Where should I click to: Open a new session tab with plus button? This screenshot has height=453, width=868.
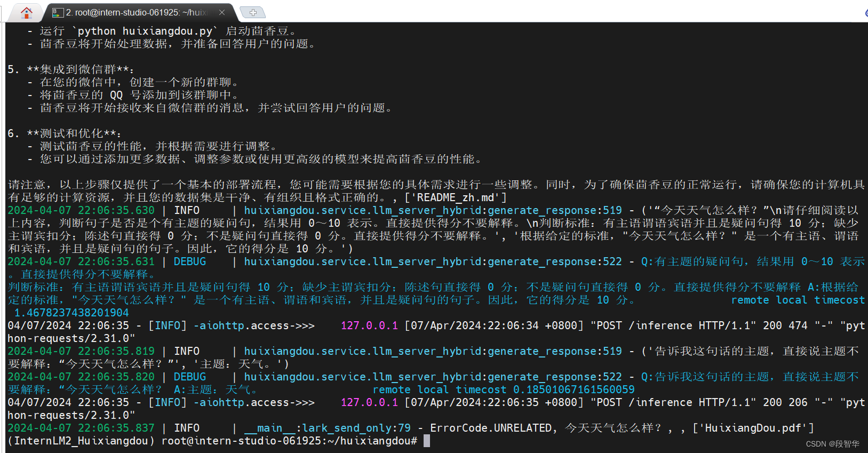253,12
